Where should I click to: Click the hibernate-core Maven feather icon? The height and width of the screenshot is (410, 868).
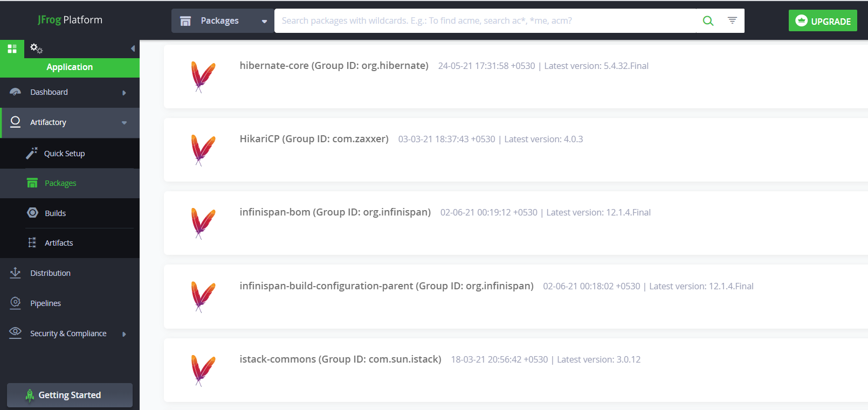pos(203,77)
